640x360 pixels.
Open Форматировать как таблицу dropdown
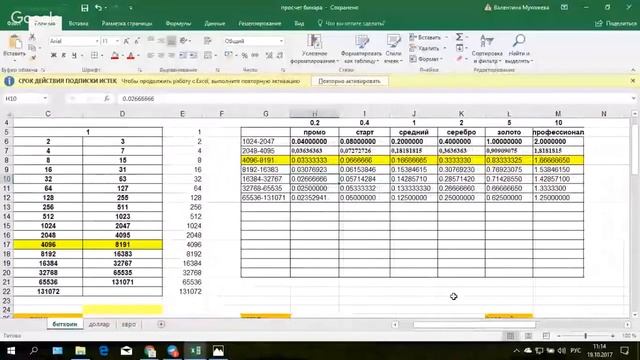click(361, 49)
